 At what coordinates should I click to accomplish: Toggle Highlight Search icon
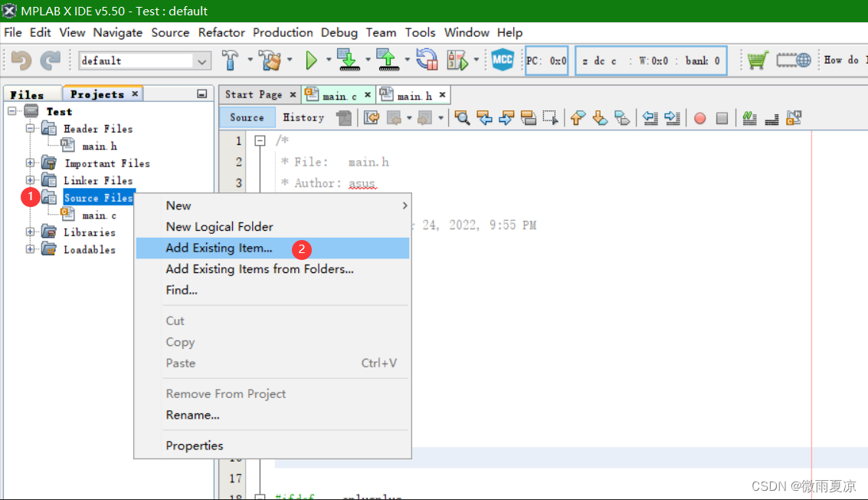529,117
